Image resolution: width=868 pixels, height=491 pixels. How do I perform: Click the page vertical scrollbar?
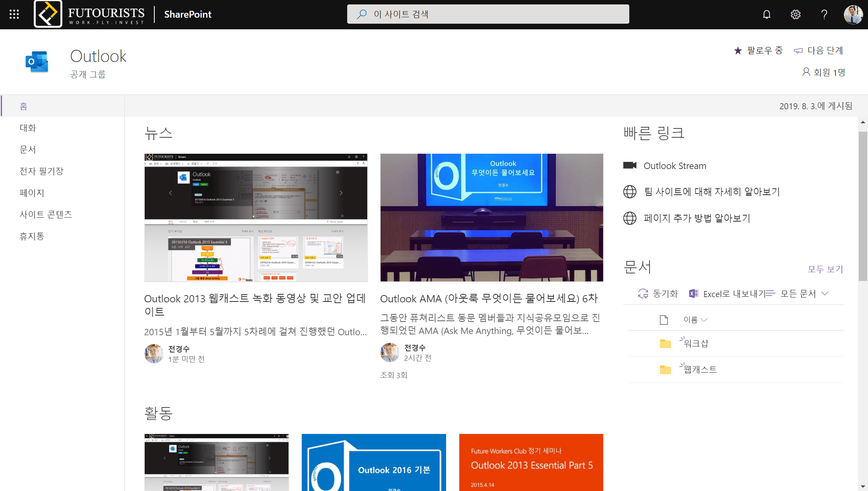[863, 207]
